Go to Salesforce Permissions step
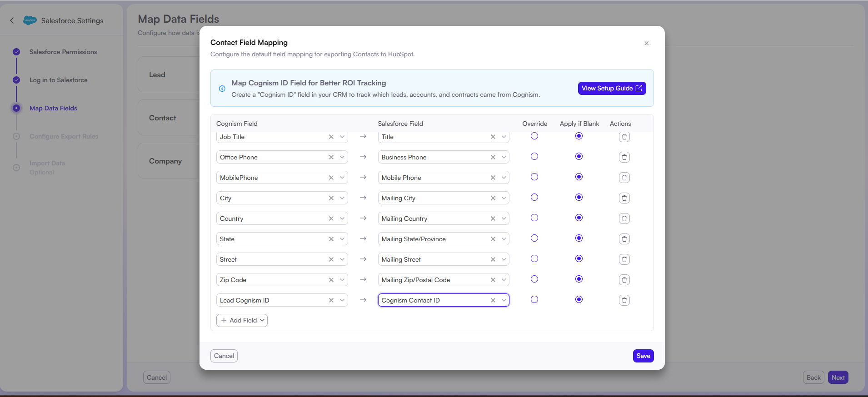The image size is (868, 397). tap(63, 52)
